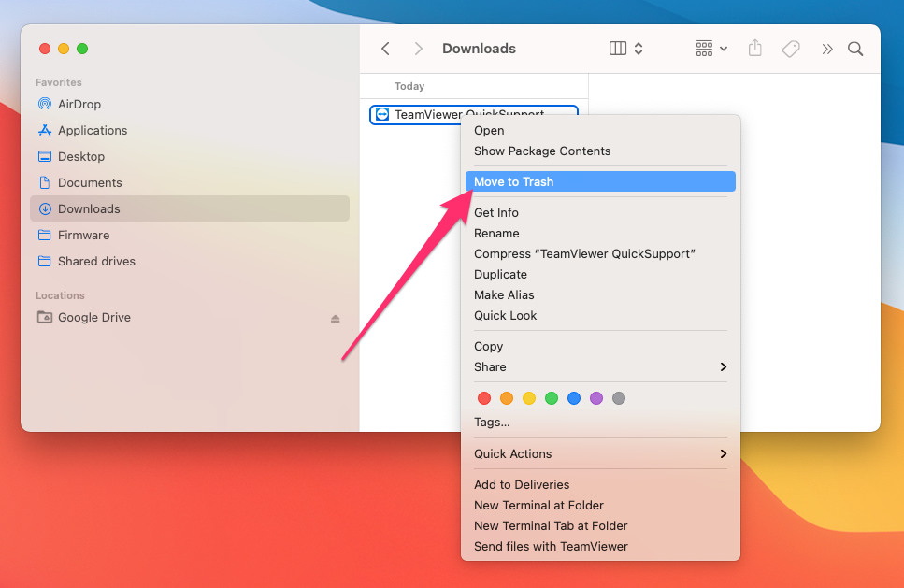Open the Firmware folder in sidebar
This screenshot has height=588, width=904.
click(189, 236)
